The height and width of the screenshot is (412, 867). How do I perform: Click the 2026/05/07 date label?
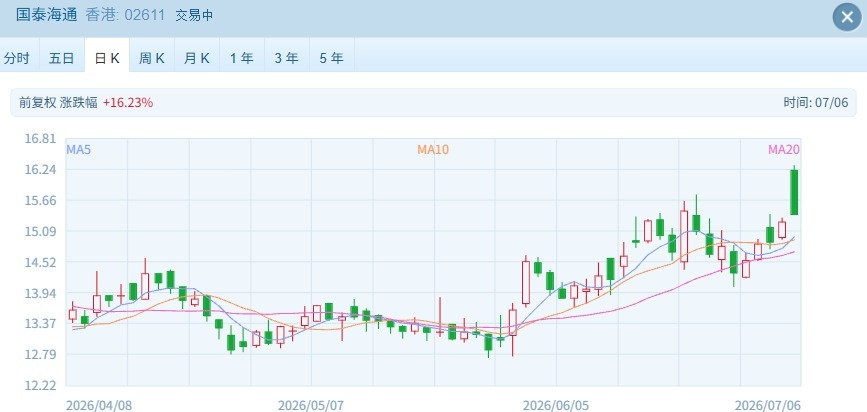[311, 405]
